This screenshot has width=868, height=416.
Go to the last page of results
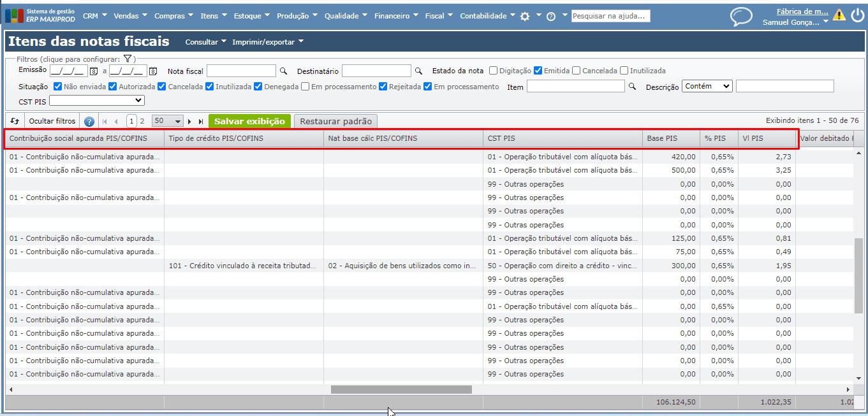(201, 121)
